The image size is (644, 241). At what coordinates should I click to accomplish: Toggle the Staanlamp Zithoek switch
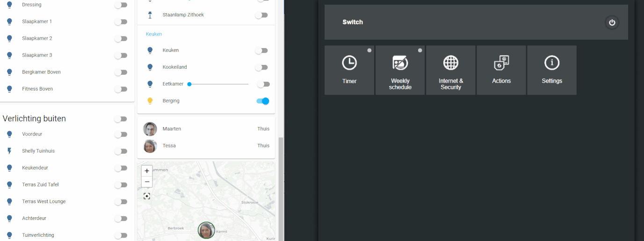[261, 15]
